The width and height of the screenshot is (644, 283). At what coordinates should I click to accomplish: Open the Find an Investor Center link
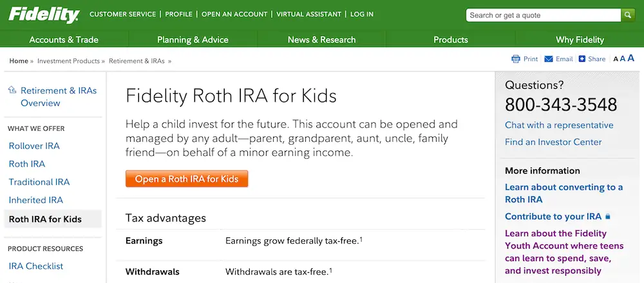[x=553, y=142]
